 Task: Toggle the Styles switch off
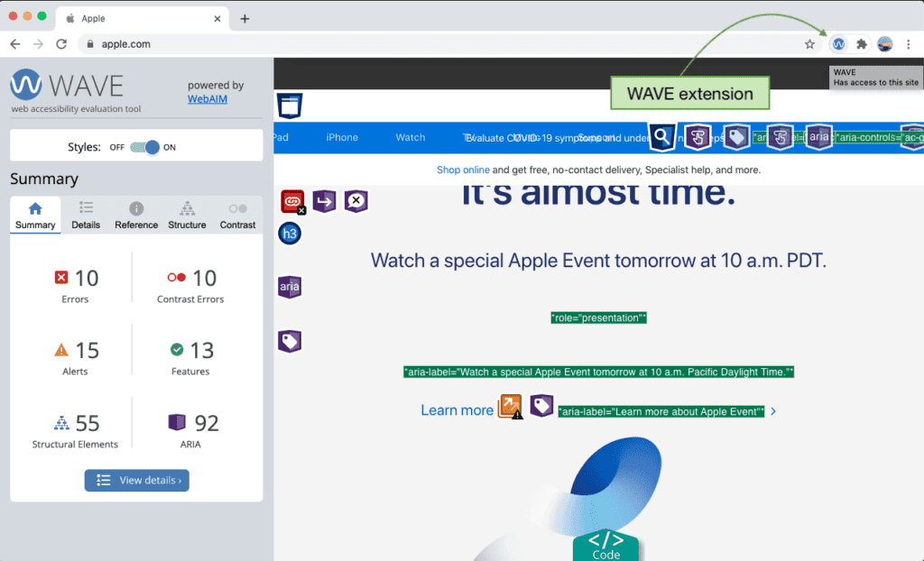click(x=145, y=147)
